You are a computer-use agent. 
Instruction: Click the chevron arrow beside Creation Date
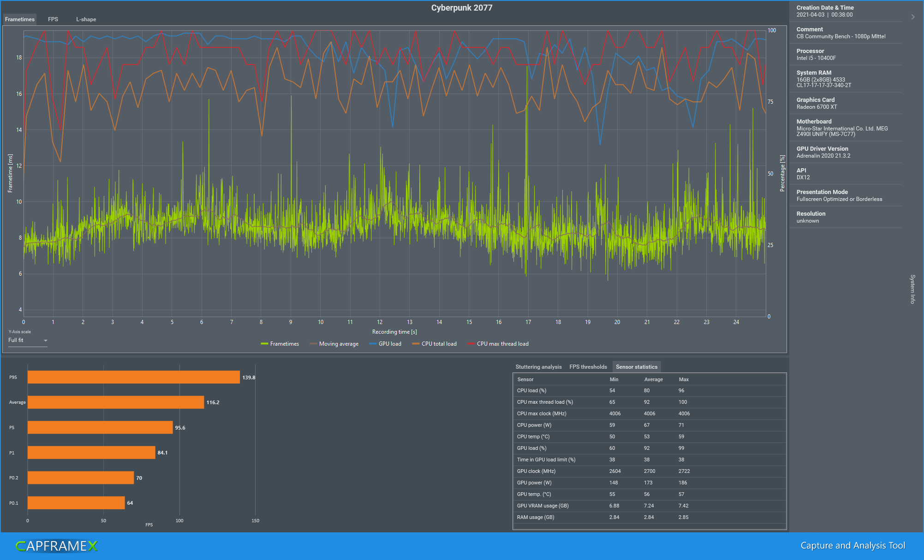pyautogui.click(x=912, y=17)
